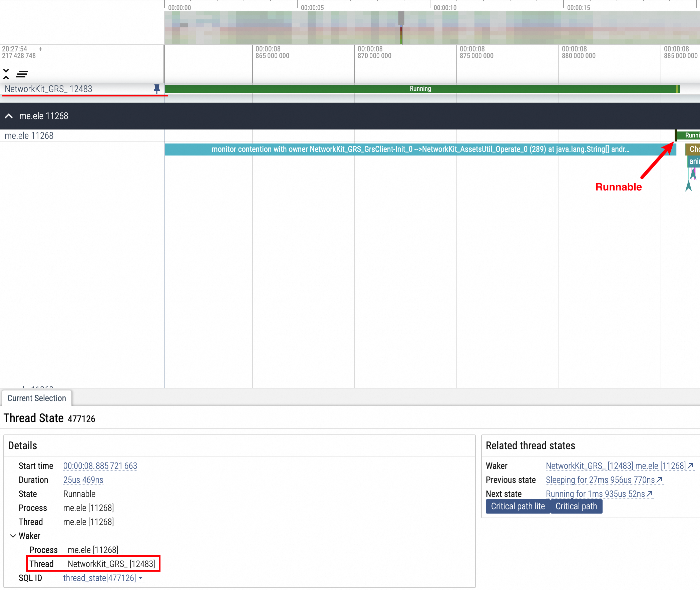Click the dark Runnable state sliver on me.ele
Image resolution: width=700 pixels, height=590 pixels.
pyautogui.click(x=676, y=135)
